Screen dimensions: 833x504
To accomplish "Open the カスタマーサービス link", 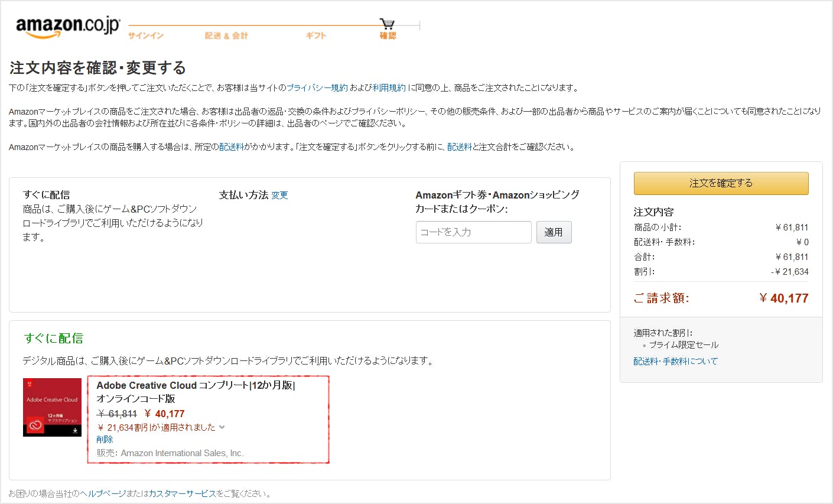I will pyautogui.click(x=182, y=493).
